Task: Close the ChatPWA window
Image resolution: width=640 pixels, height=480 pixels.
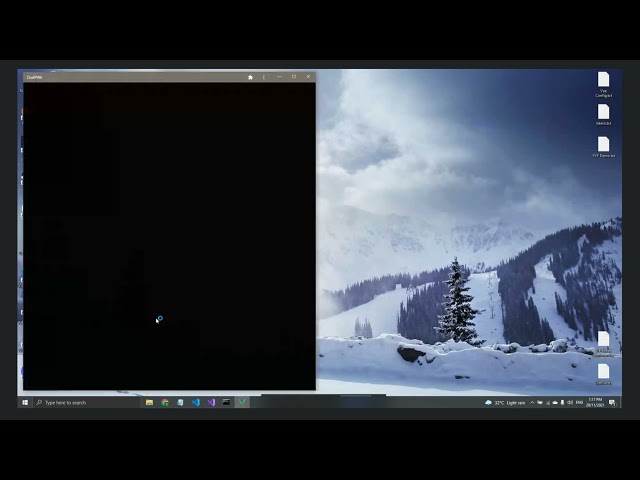Action: [308, 77]
